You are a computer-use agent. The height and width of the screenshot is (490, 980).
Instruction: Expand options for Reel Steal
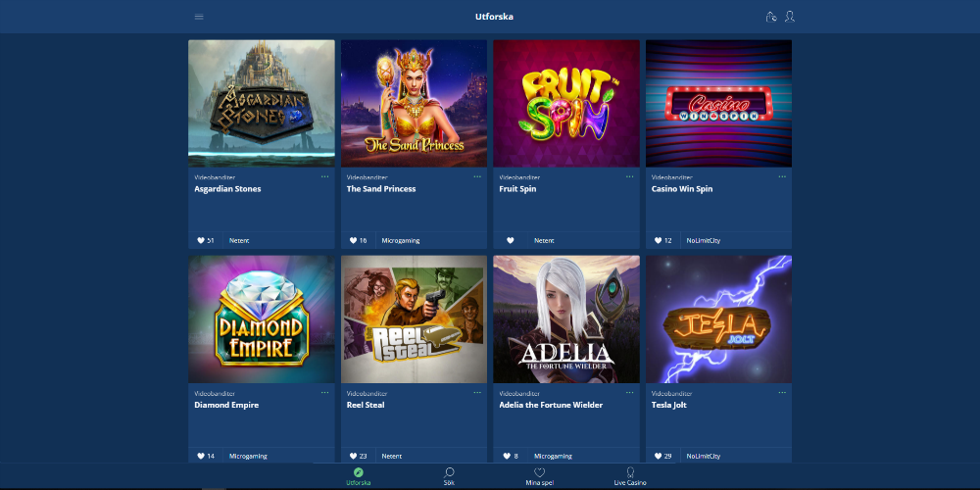pyautogui.click(x=477, y=393)
